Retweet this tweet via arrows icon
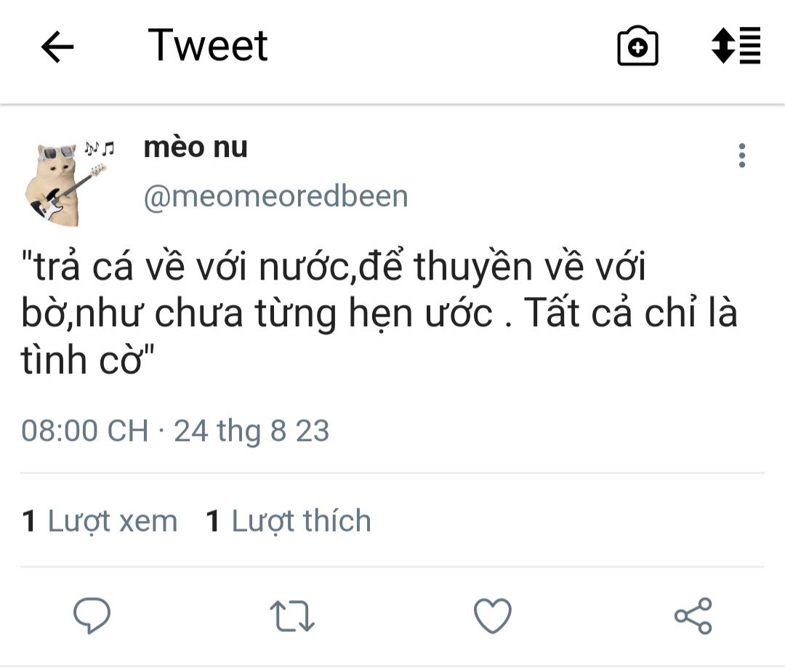This screenshot has width=785, height=672. pyautogui.click(x=291, y=616)
